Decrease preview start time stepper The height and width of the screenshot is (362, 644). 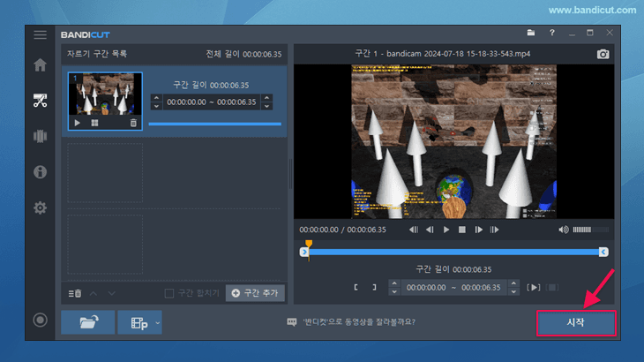[394, 291]
